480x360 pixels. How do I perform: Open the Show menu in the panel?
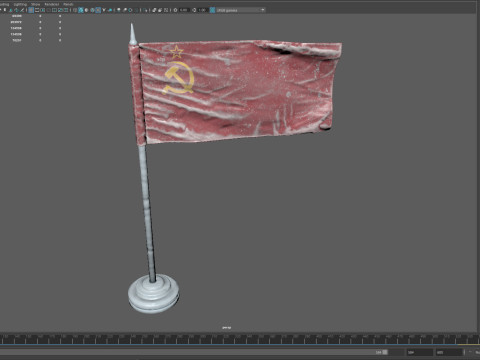(x=36, y=4)
